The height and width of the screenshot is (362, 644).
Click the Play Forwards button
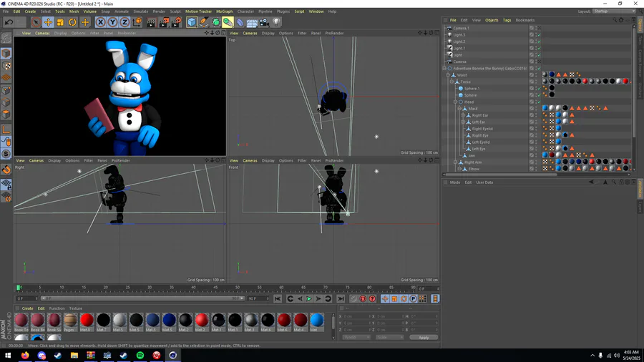coord(309,299)
